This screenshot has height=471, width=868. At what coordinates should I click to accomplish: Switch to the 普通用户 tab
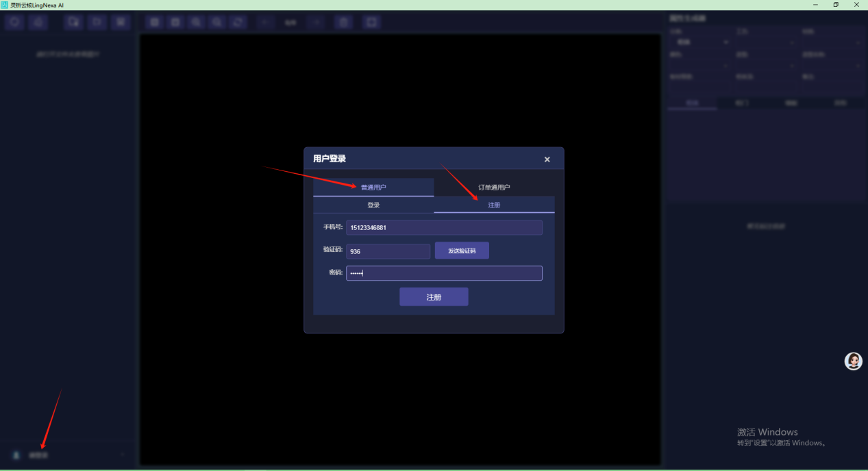pos(373,188)
